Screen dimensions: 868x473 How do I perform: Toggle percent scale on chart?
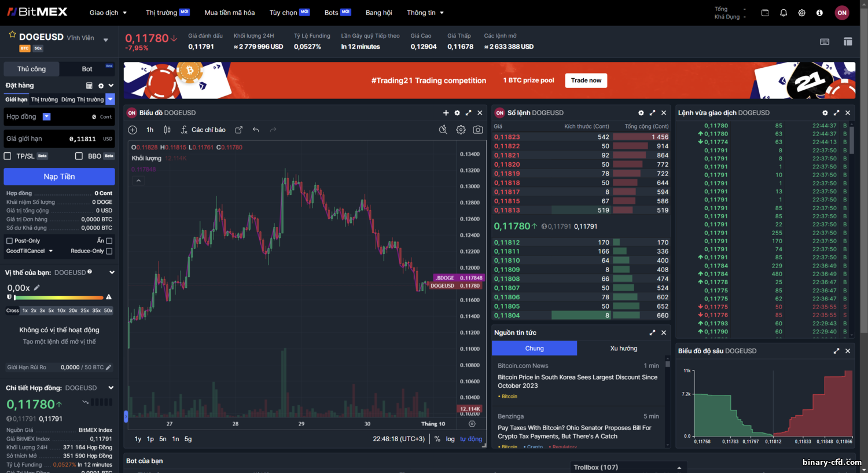[437, 439]
